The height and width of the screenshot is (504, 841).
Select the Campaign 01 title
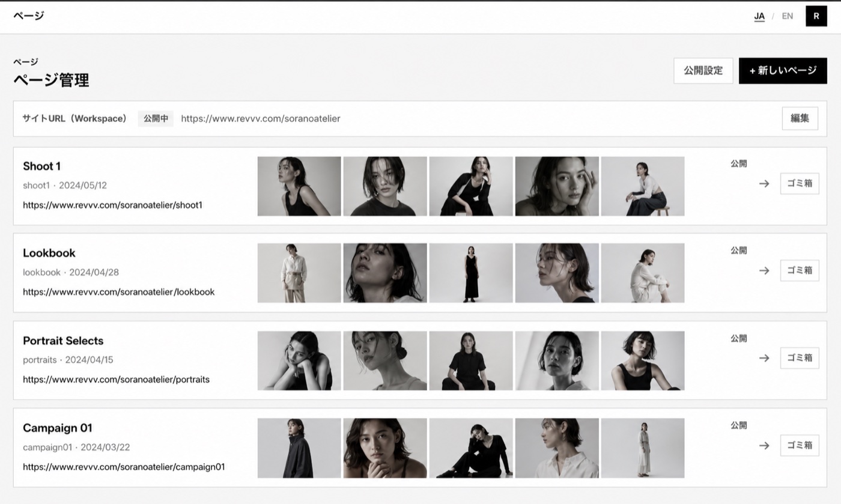(x=58, y=428)
